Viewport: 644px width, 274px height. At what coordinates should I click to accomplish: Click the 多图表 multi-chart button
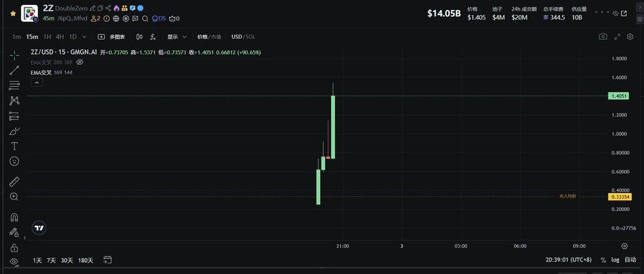(111, 37)
